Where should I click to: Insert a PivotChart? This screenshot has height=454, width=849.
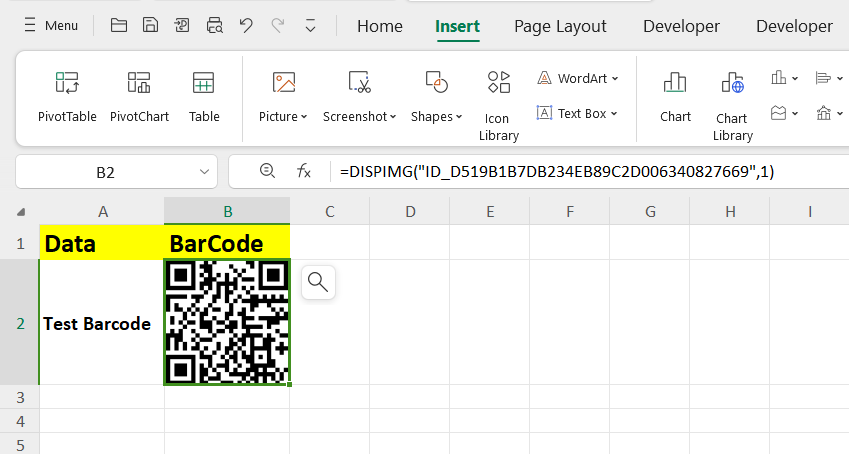(x=139, y=84)
